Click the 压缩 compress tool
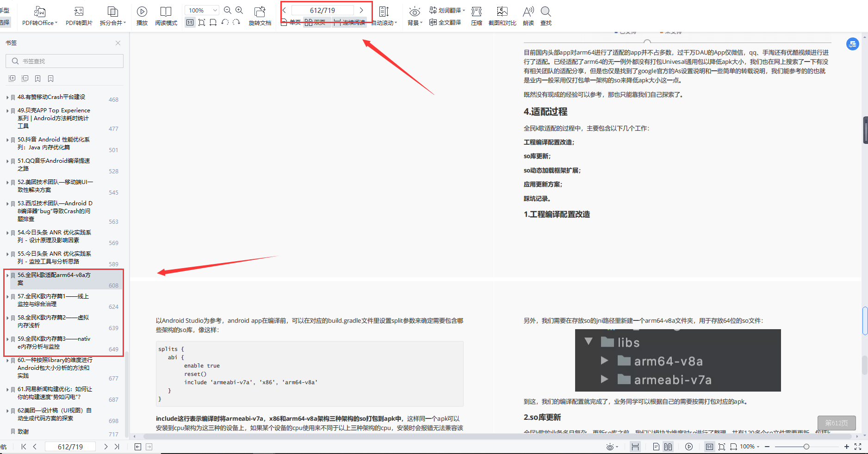Screen dimensions: 868x454 pos(477,16)
